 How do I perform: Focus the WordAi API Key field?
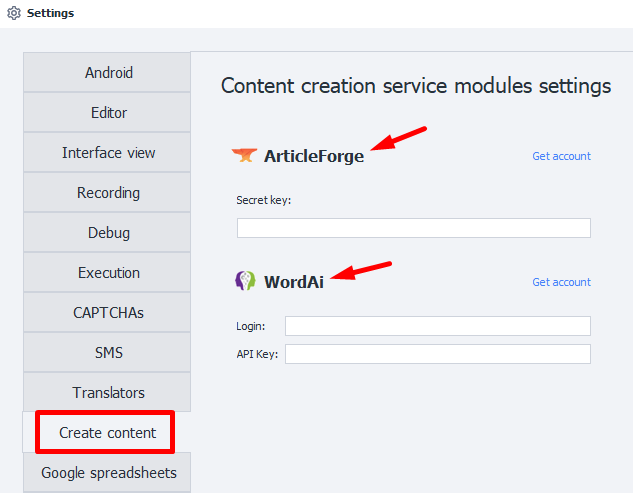pyautogui.click(x=437, y=354)
